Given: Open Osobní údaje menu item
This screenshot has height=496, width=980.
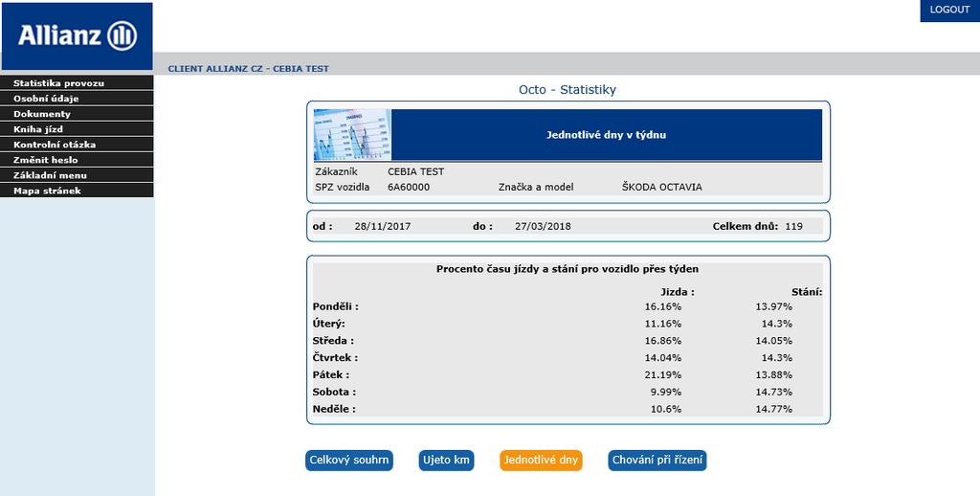Looking at the screenshot, I should click(x=77, y=99).
